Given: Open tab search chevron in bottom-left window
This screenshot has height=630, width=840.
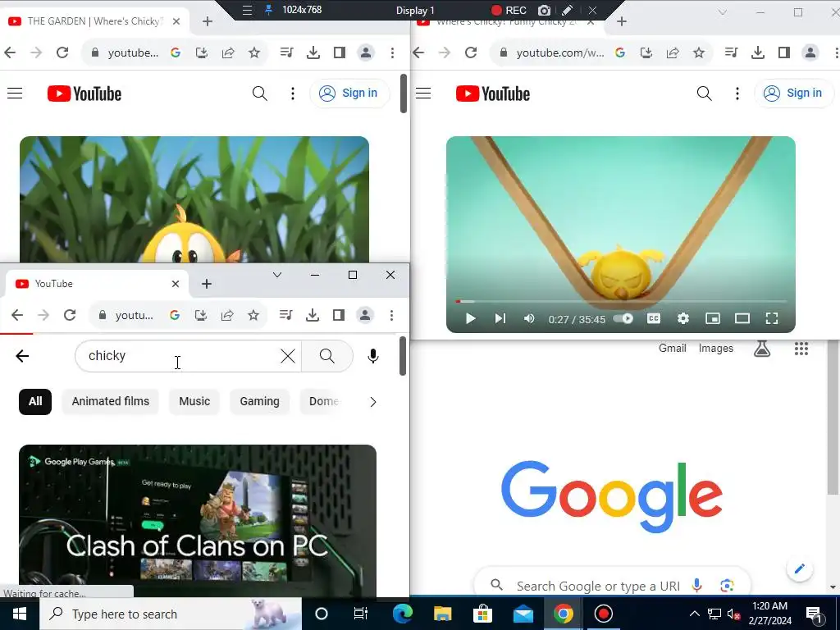Looking at the screenshot, I should pyautogui.click(x=277, y=275).
